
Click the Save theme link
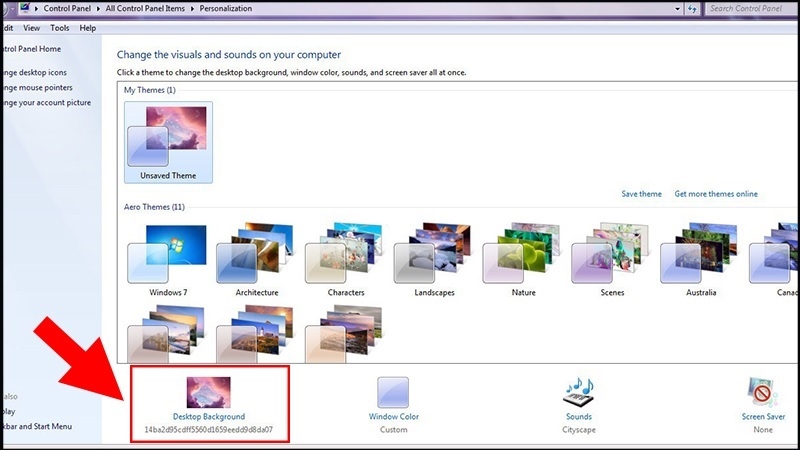[641, 194]
